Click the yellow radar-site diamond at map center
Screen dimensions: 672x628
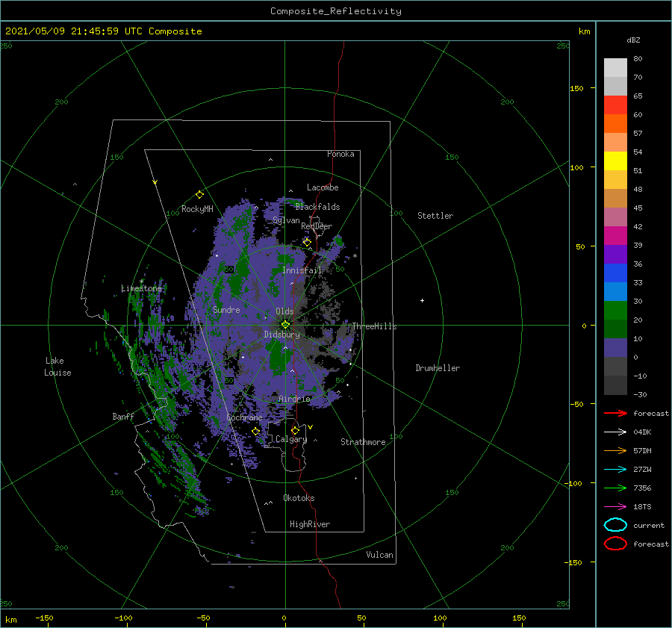(285, 325)
